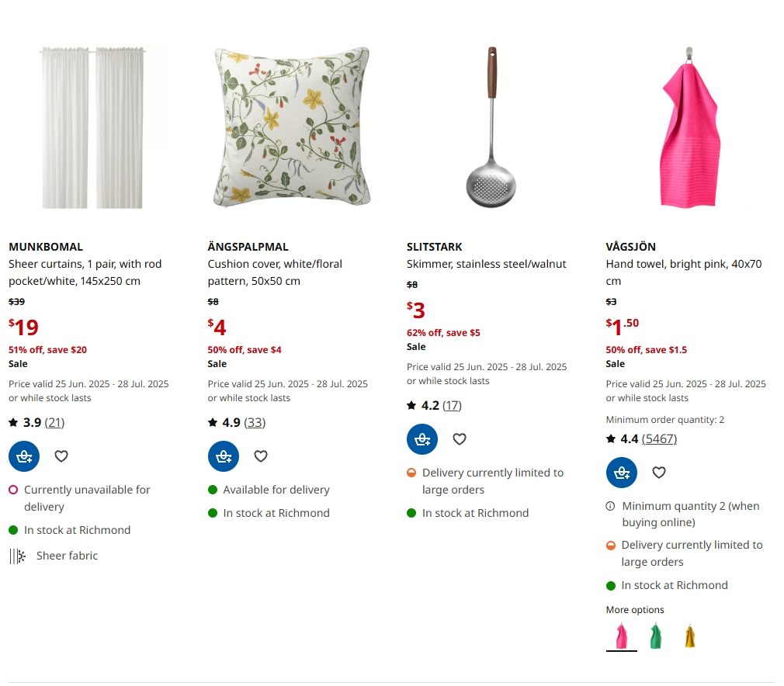Viewport: 784px width, 686px height.
Task: Click the Sheer fabric feature icon
Action: click(x=18, y=556)
